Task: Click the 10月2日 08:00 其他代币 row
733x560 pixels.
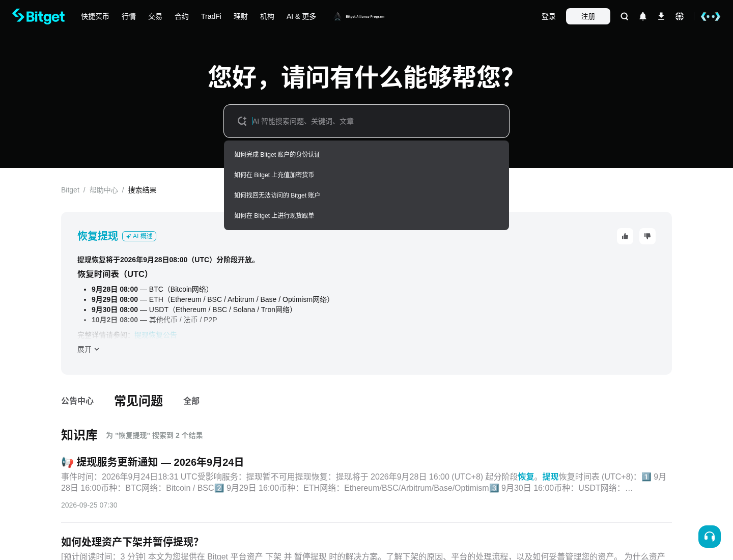Action: point(154,320)
